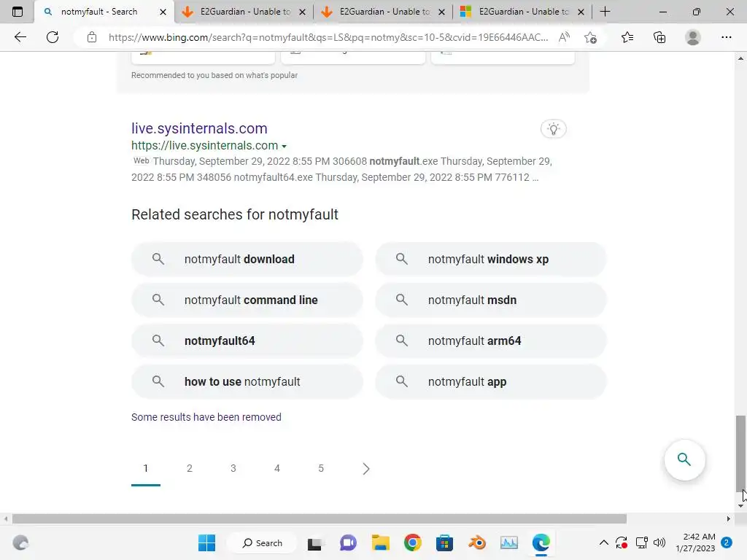
Task: Click the taskbar Search box
Action: click(x=262, y=542)
